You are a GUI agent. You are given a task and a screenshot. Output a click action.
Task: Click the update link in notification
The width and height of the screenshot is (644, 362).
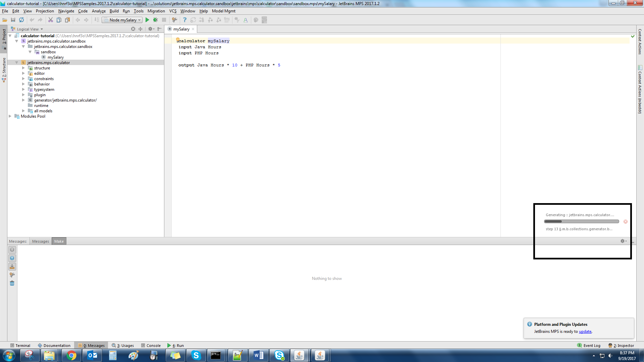585,331
